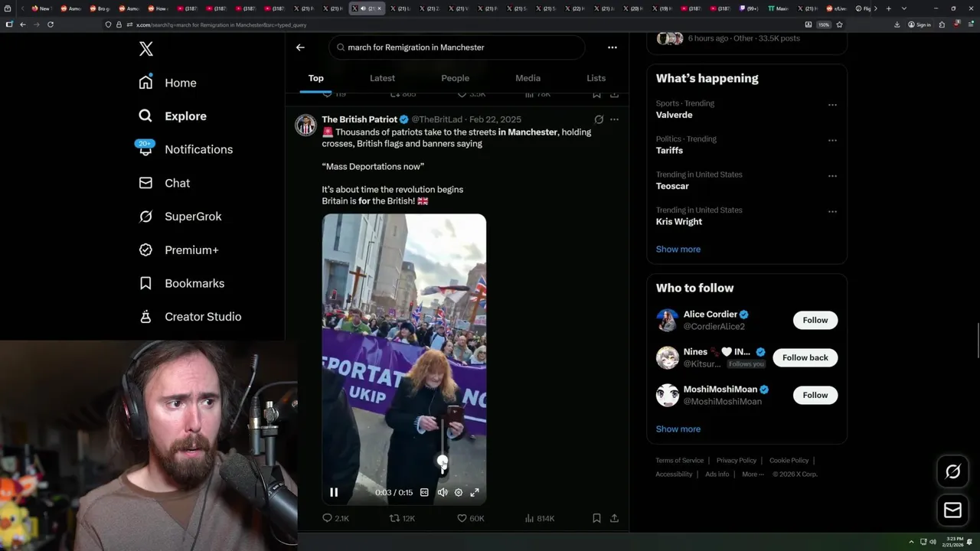Pause the video playback
This screenshot has height=551, width=980.
pyautogui.click(x=334, y=492)
